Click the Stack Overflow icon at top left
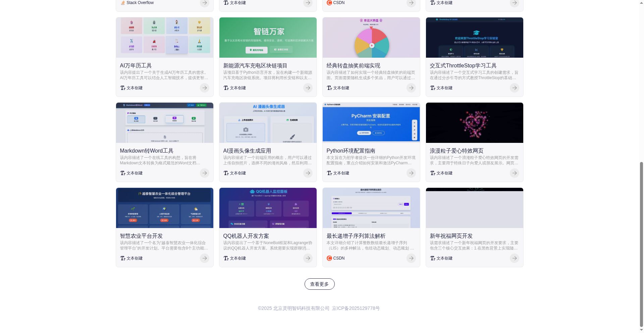The width and height of the screenshot is (644, 333). tap(122, 3)
